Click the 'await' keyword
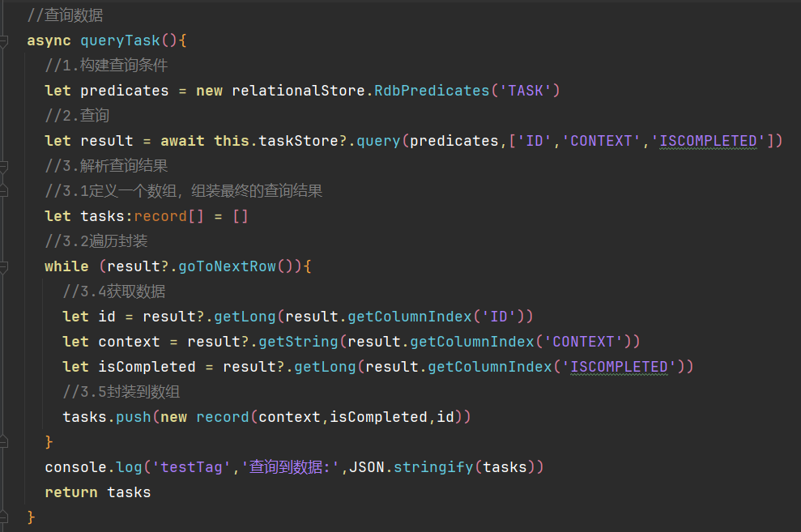Image resolution: width=801 pixels, height=532 pixels. click(182, 141)
